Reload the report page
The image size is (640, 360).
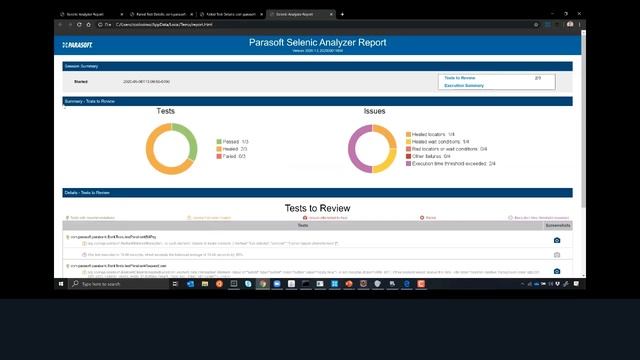click(79, 24)
